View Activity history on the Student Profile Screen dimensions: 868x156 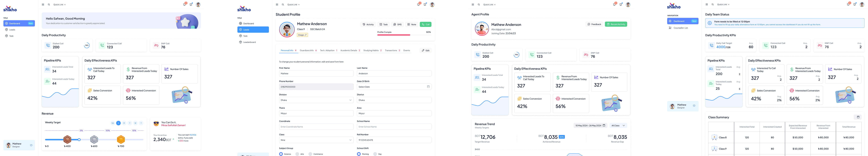click(x=368, y=24)
